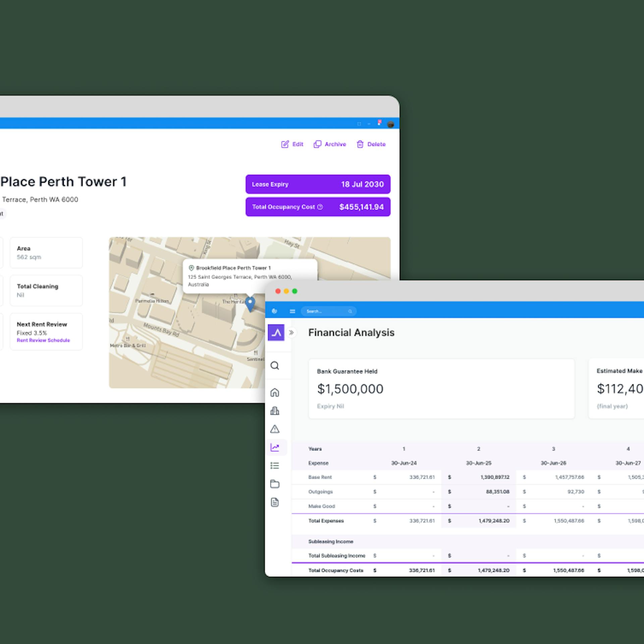The width and height of the screenshot is (644, 644).
Task: Click the 30-Jun-25 column header
Action: tap(479, 463)
